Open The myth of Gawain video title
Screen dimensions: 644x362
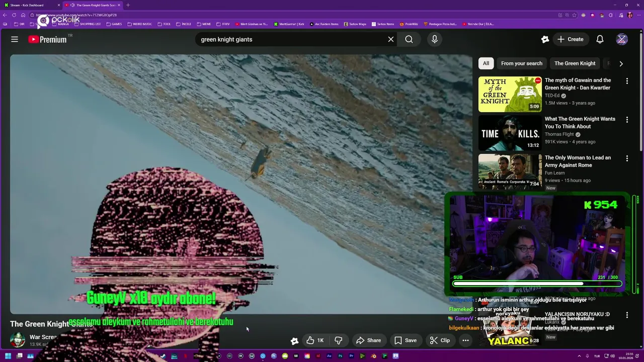[x=578, y=84]
